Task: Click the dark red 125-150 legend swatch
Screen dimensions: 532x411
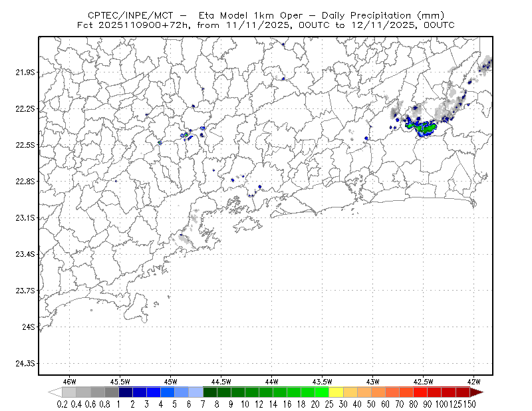Action: [x=463, y=392]
